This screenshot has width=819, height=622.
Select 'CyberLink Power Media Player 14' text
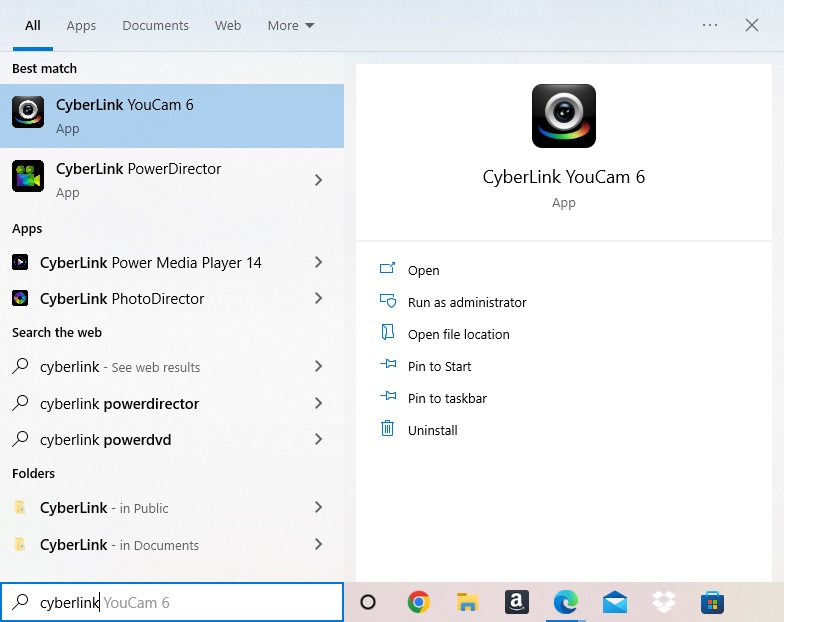tap(150, 263)
